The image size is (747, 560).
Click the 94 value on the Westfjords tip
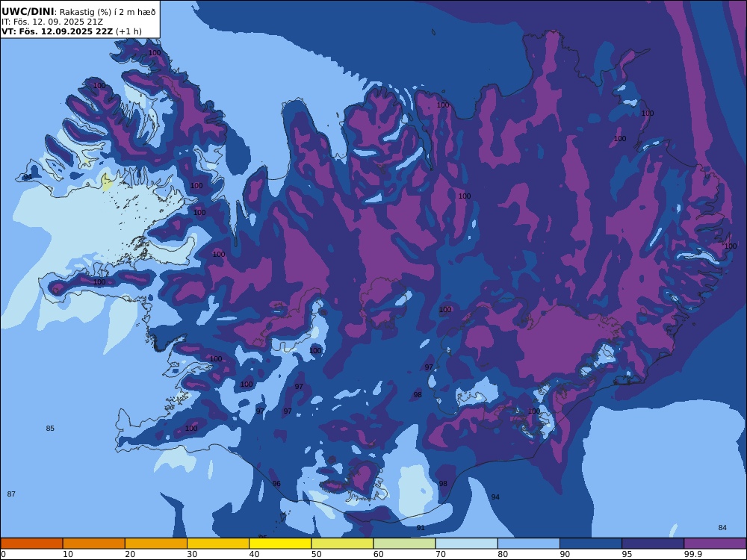28,177
